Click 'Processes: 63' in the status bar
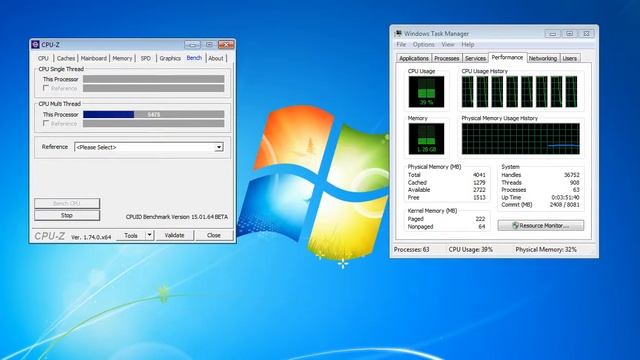The height and width of the screenshot is (360, 640). [x=411, y=249]
